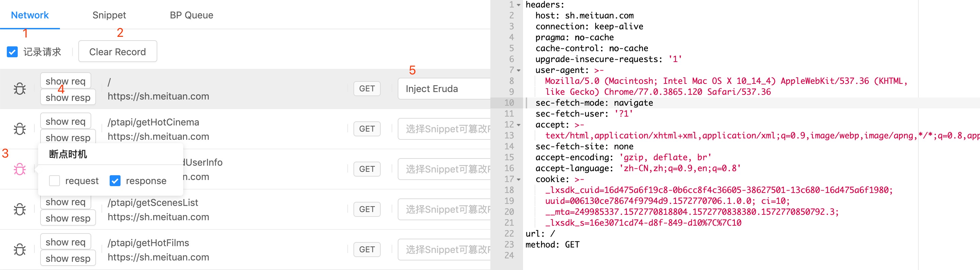Click the bug icon beside getScenesList request
The image size is (980, 270).
point(20,209)
